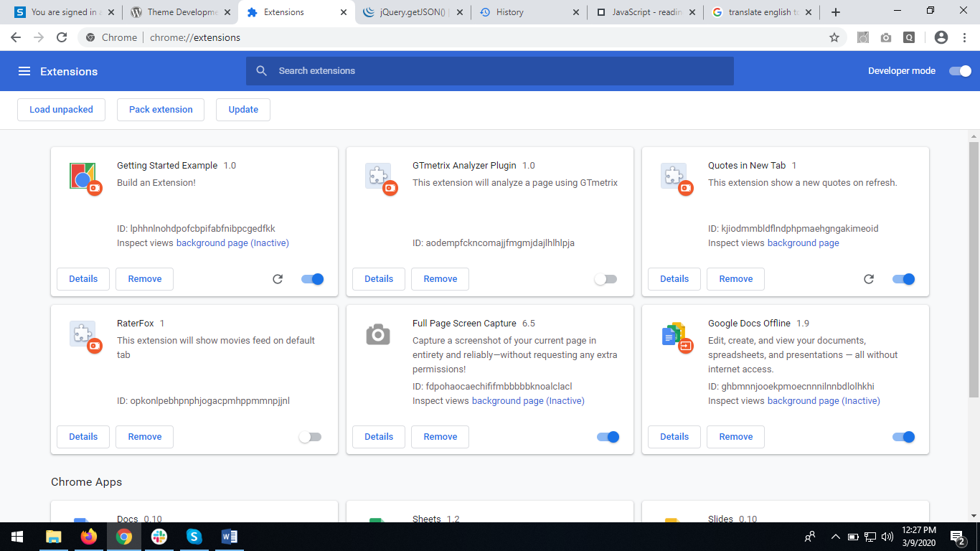This screenshot has height=551, width=980.
Task: Click the camera extension icon in Chrome toolbar
Action: (886, 37)
